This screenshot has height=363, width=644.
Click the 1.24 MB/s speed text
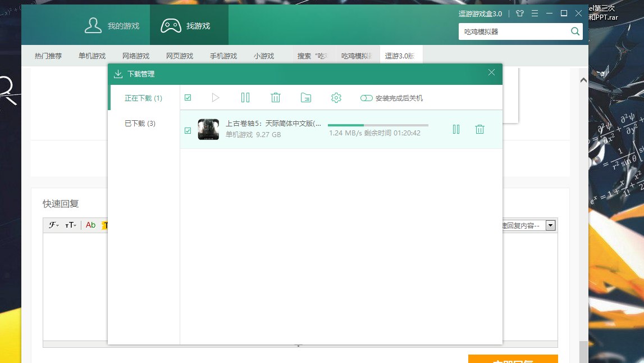pyautogui.click(x=345, y=133)
